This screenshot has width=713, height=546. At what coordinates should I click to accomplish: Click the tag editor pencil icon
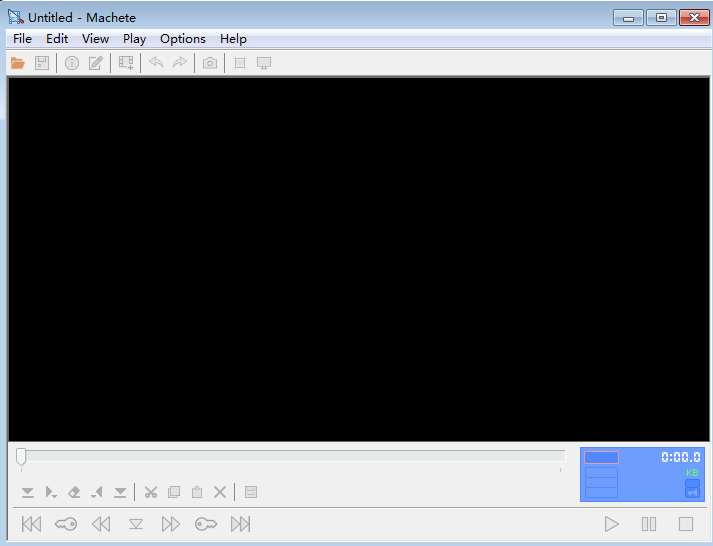pos(96,63)
